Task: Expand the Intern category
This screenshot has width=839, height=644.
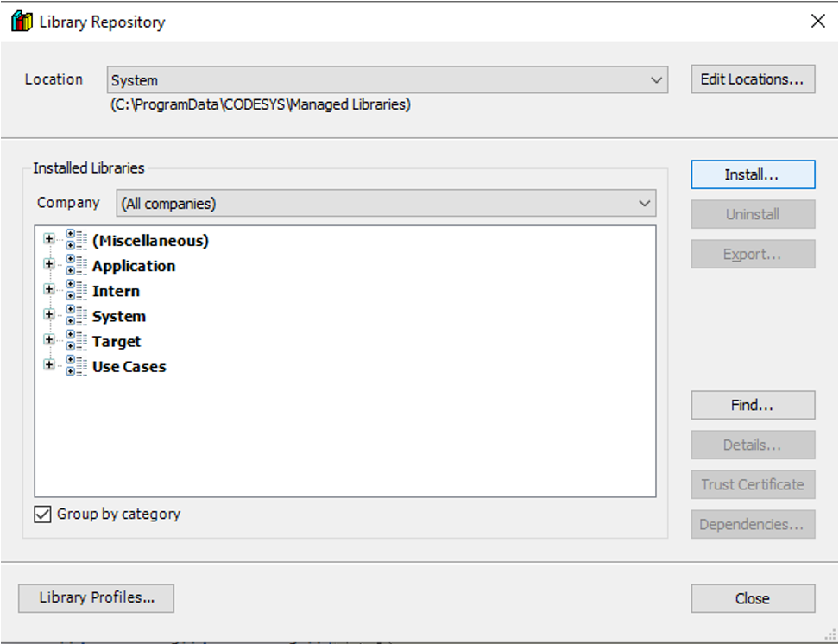Action: tap(49, 289)
